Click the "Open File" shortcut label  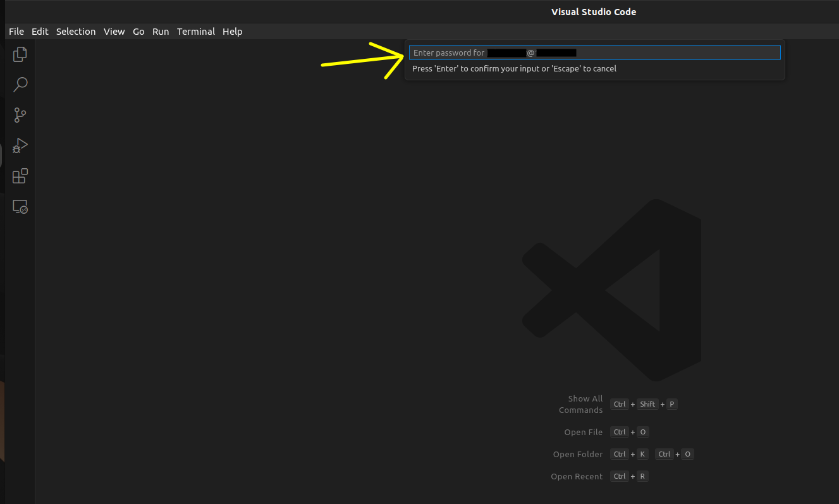tap(584, 433)
